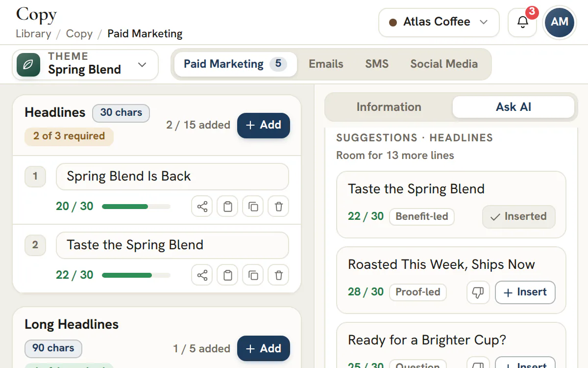Screen dimensions: 588x368
Task: Delete the Taste the Spring Blend headline
Action: point(279,275)
